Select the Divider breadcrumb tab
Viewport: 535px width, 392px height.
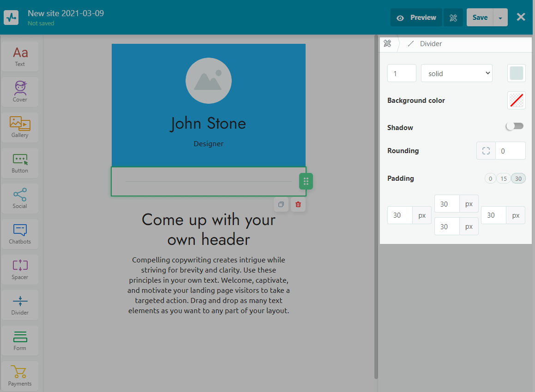pos(425,44)
